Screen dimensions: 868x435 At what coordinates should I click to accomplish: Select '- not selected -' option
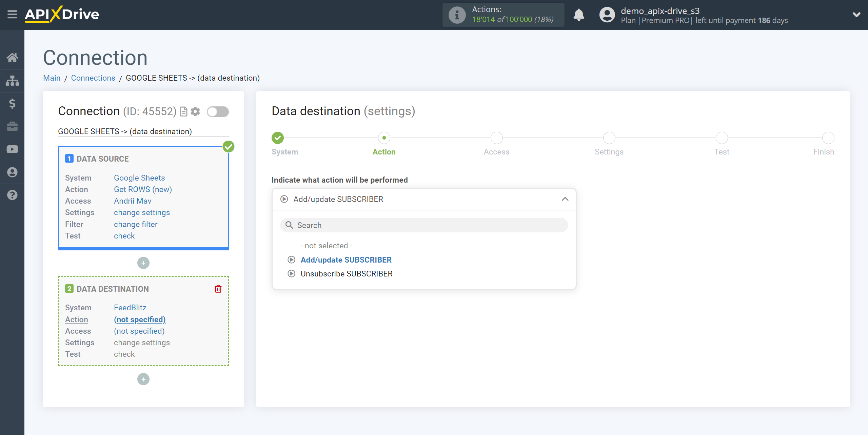tap(326, 246)
